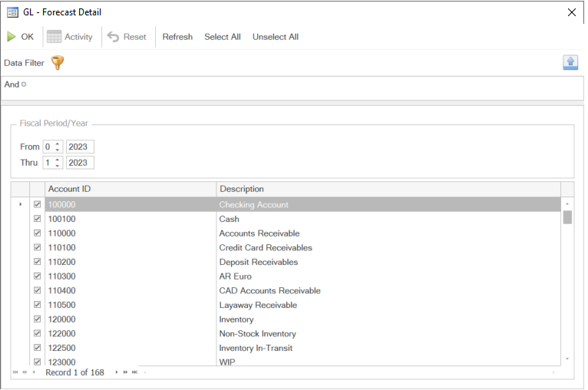
Task: Uncheck the Inventory 120000 row checkbox
Action: 37,319
